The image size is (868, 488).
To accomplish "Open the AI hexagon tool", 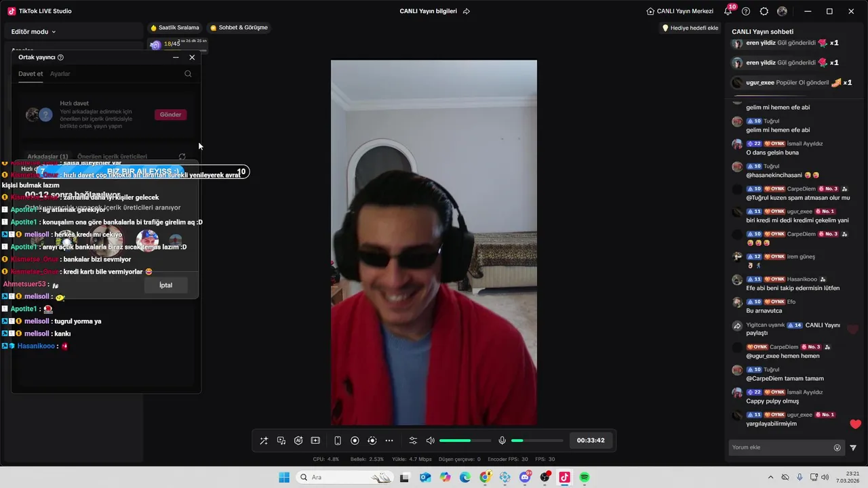I will 298,441.
